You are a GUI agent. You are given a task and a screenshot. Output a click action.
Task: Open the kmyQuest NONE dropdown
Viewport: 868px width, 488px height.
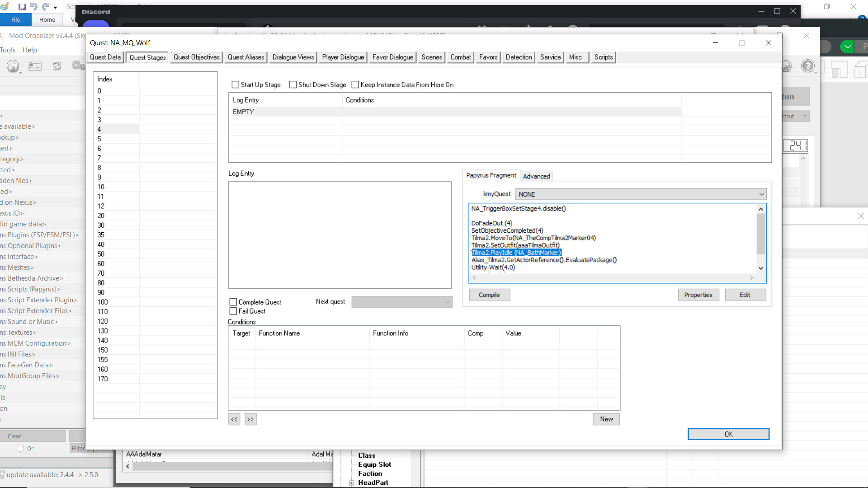(x=641, y=194)
